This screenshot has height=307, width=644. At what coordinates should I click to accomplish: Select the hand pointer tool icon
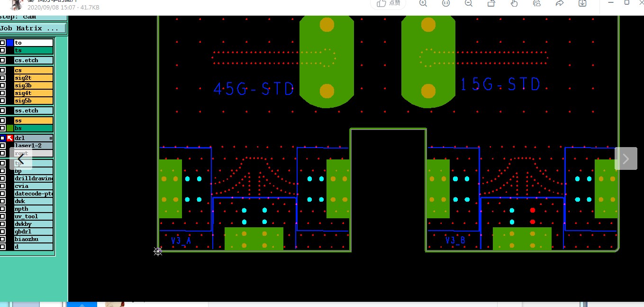[x=514, y=3]
